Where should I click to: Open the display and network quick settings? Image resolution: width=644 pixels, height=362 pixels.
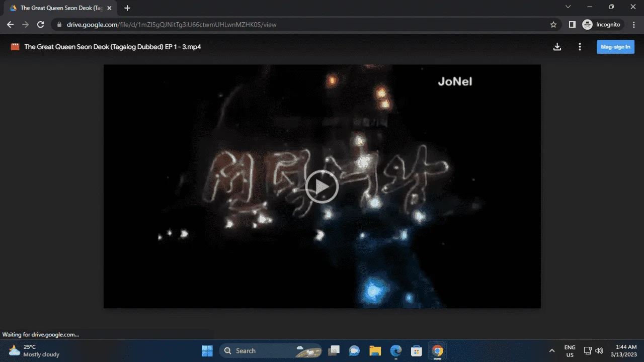587,350
